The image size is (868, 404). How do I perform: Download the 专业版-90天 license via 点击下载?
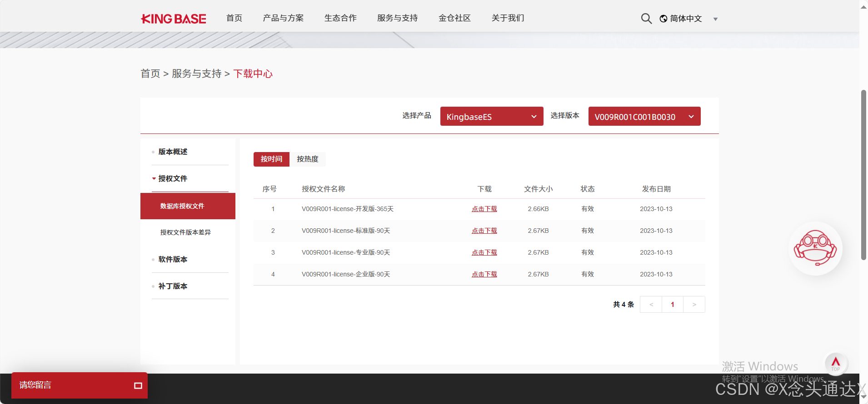[x=484, y=253]
